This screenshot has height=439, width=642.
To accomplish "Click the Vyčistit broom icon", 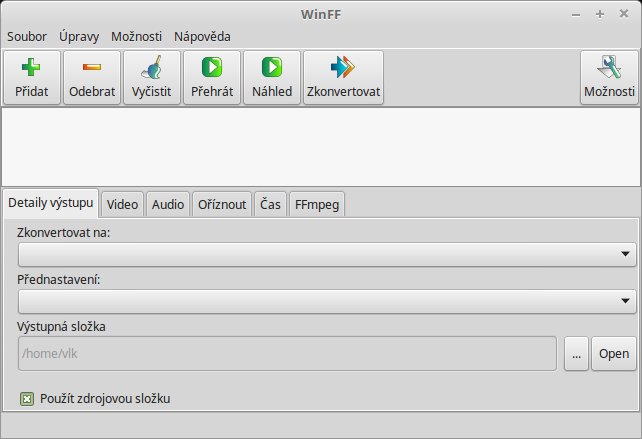I will click(152, 69).
